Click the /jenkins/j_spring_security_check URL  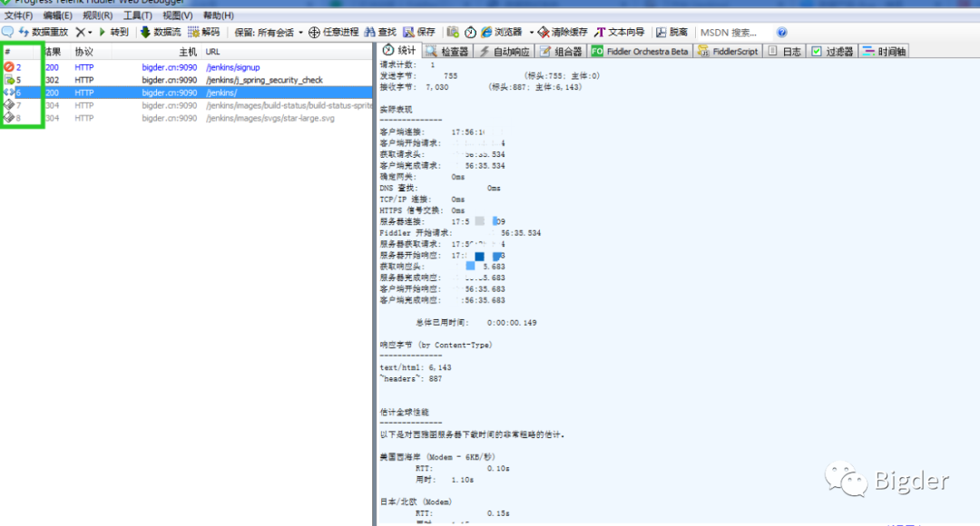point(264,80)
